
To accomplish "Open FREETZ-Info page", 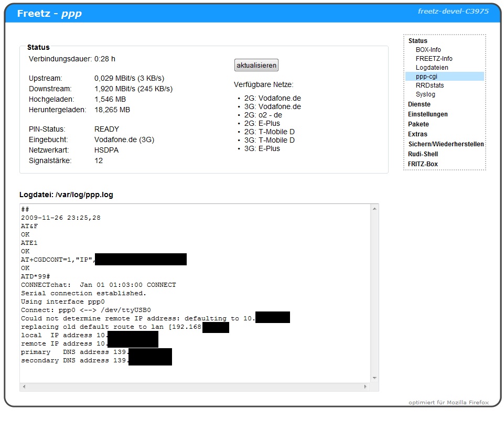I will click(434, 59).
